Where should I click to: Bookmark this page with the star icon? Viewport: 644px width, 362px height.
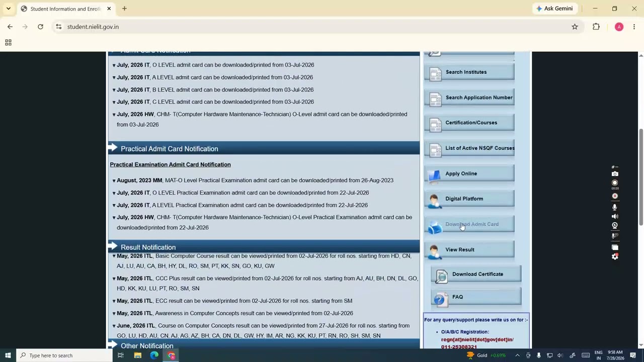click(575, 27)
